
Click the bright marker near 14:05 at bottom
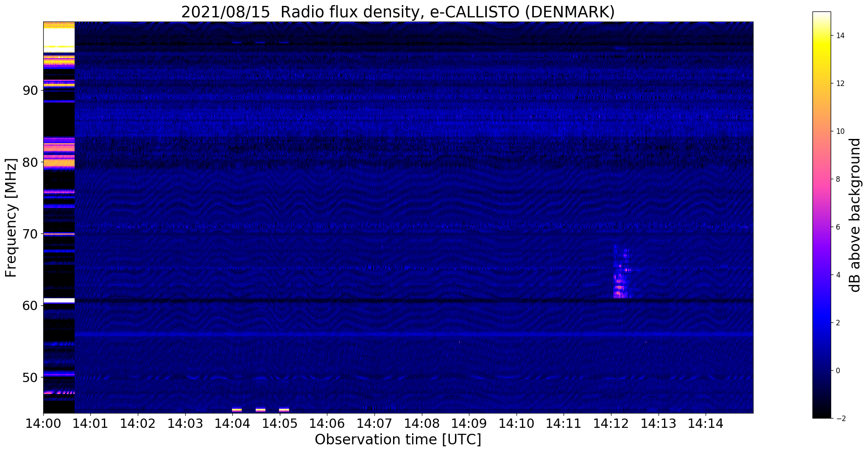point(284,410)
